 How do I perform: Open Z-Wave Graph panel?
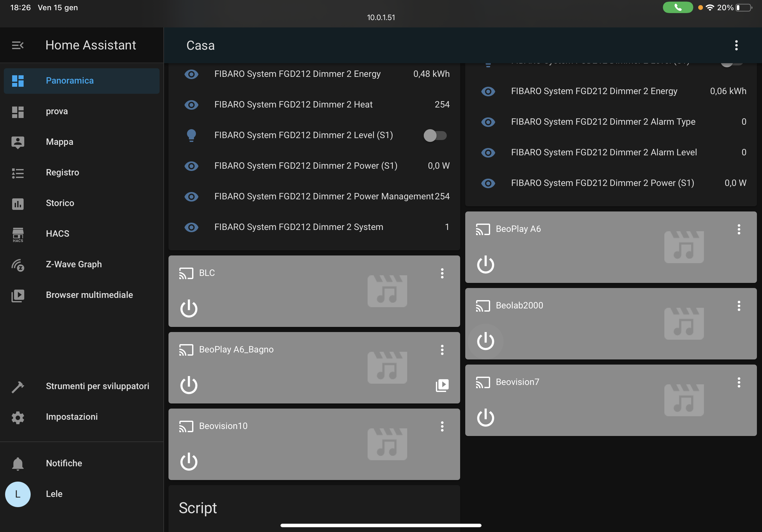click(74, 264)
